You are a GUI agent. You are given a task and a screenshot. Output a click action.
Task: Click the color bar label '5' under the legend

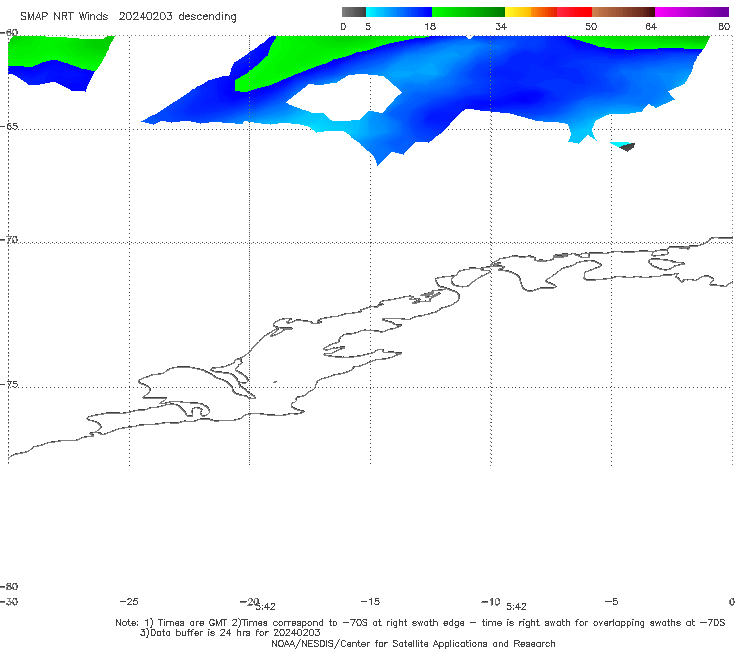(x=368, y=26)
